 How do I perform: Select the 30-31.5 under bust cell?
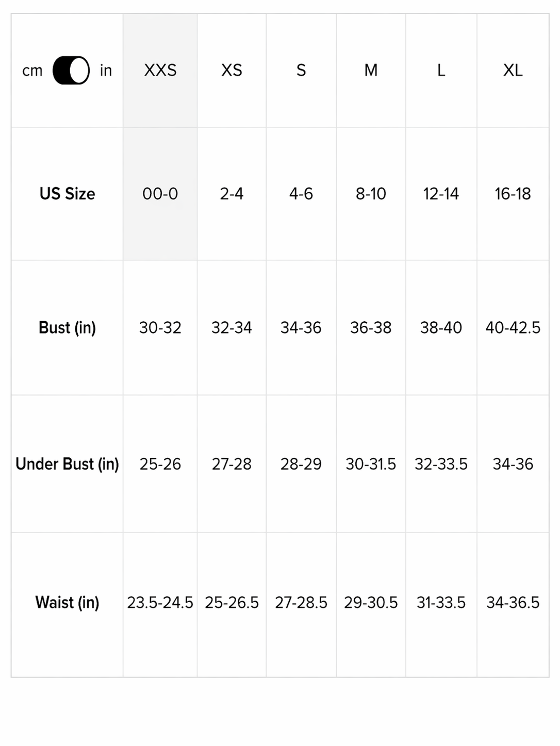(x=371, y=464)
